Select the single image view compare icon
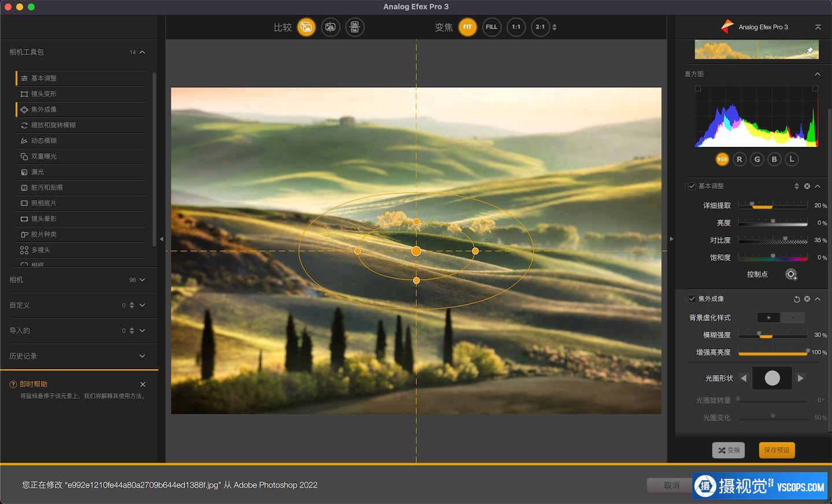Screen dimensions: 832x504 (306, 27)
